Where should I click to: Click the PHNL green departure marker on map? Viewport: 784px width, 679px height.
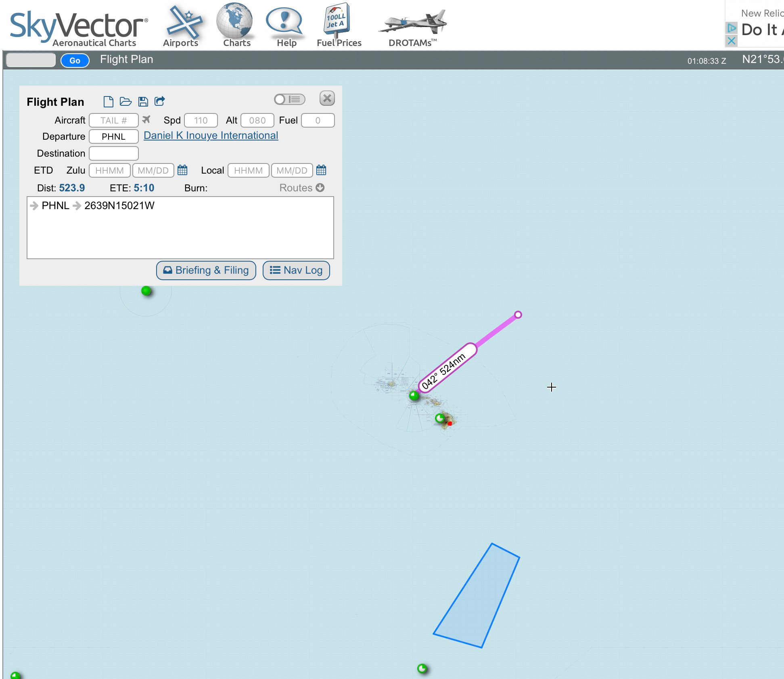(414, 396)
